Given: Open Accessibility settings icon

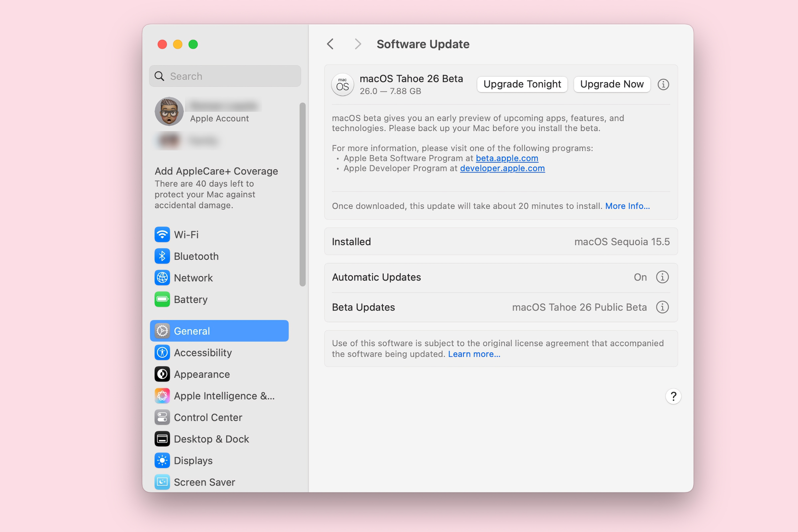Looking at the screenshot, I should (162, 352).
